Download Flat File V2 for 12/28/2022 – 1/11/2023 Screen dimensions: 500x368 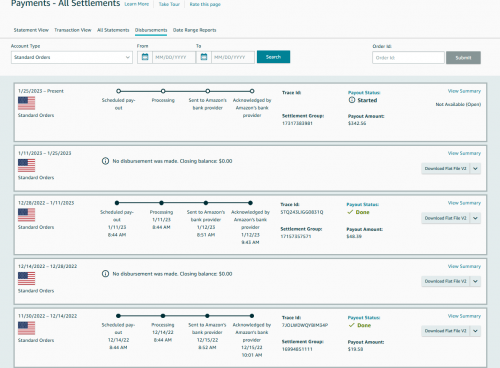pos(446,218)
